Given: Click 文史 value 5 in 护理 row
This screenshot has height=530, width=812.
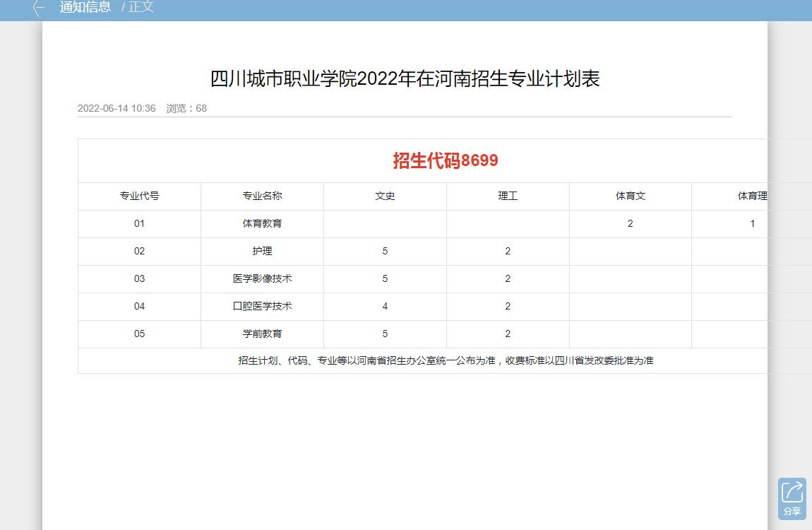Looking at the screenshot, I should coord(385,252).
